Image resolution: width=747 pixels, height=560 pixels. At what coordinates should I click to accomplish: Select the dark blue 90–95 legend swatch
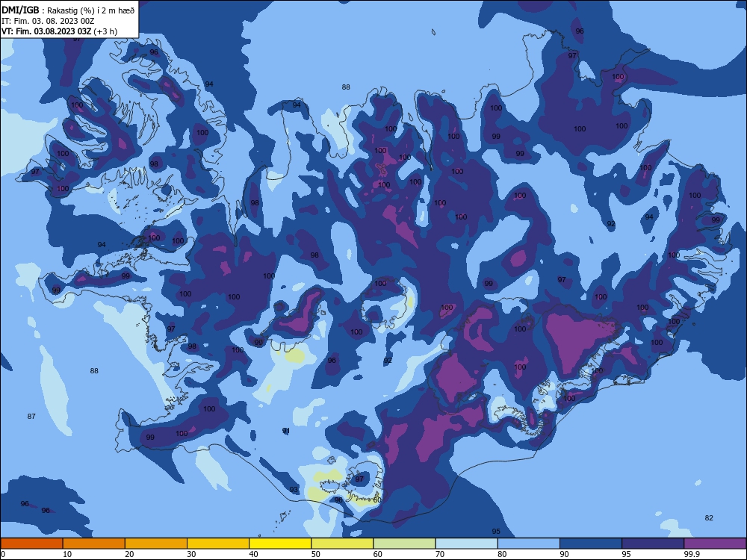point(591,544)
